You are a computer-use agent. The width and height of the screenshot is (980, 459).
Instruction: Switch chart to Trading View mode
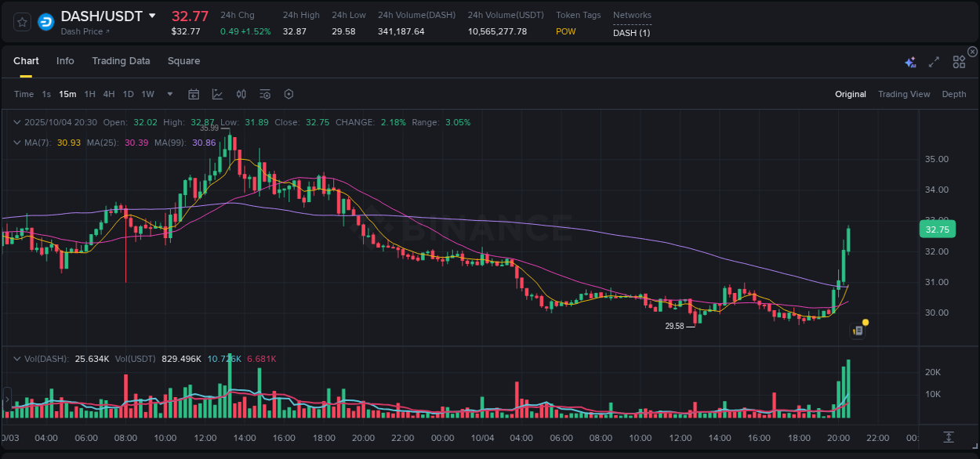pos(904,93)
